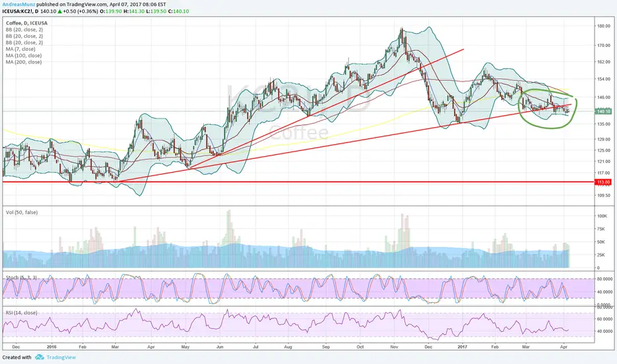Select the Coffee, D, ICEUSA chart title
617x364 pixels.
pyautogui.click(x=26, y=23)
